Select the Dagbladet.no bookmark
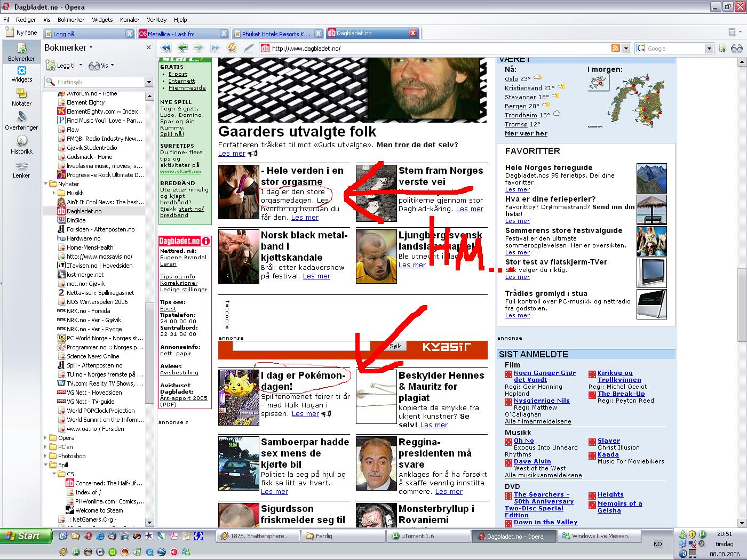The image size is (747, 560). click(x=84, y=211)
